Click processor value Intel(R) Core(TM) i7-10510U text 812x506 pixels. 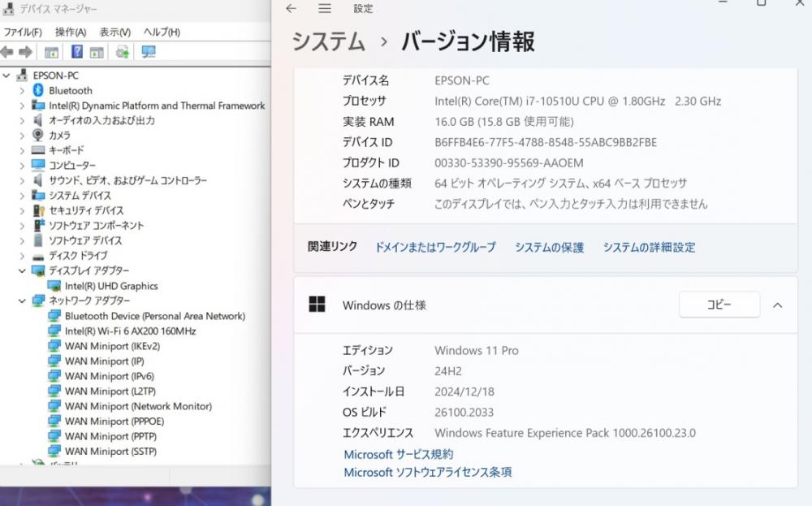tap(577, 101)
